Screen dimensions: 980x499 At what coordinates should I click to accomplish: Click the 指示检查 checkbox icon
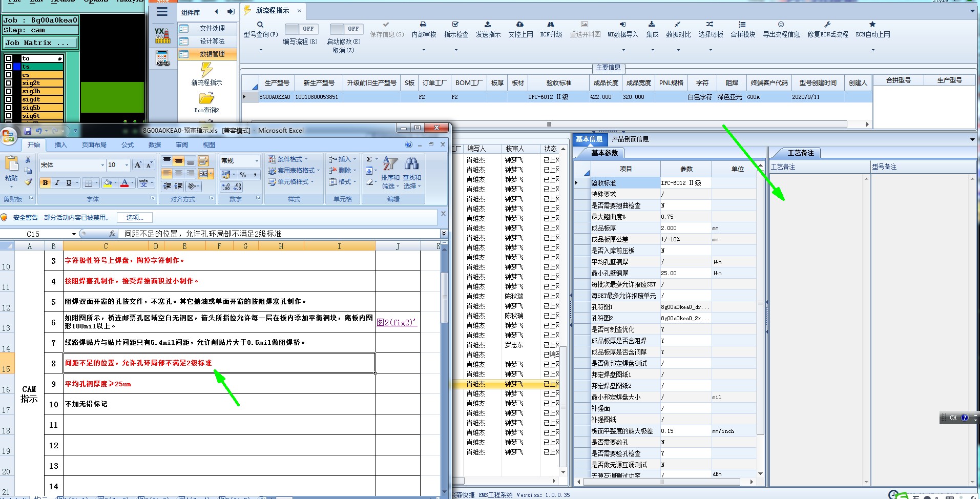coord(455,24)
